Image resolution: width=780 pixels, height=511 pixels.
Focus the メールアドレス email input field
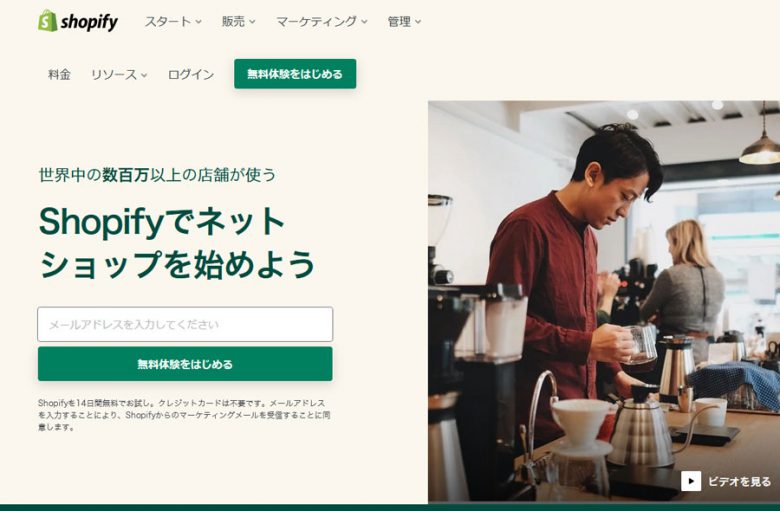[x=185, y=324]
